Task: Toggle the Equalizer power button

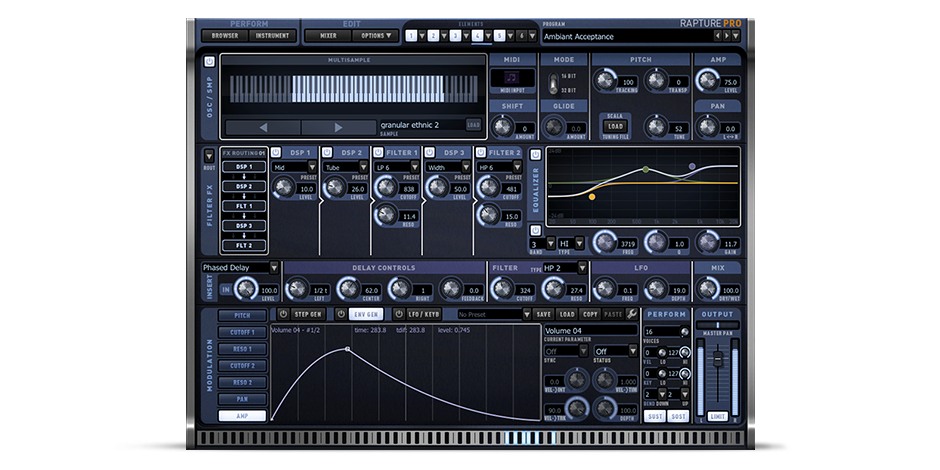Action: pyautogui.click(x=535, y=155)
